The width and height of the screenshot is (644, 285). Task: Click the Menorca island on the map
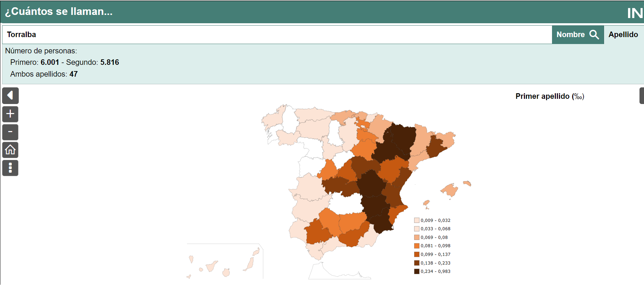tap(467, 183)
